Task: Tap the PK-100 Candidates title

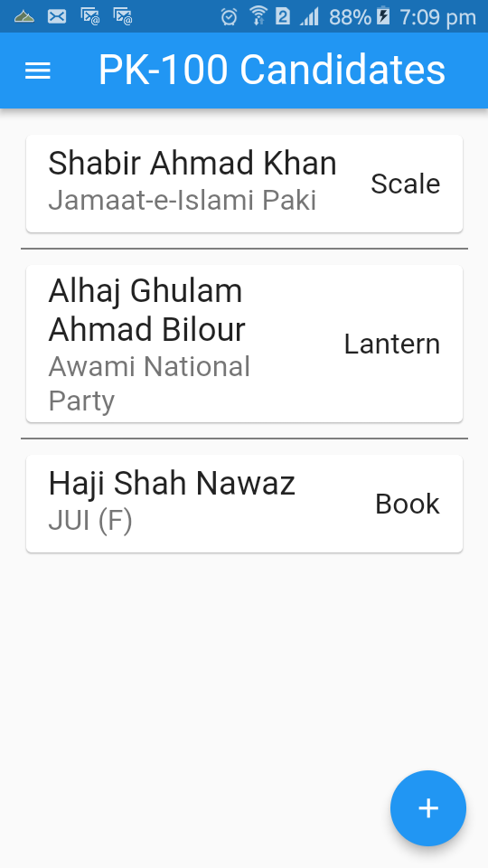Action: click(x=272, y=71)
